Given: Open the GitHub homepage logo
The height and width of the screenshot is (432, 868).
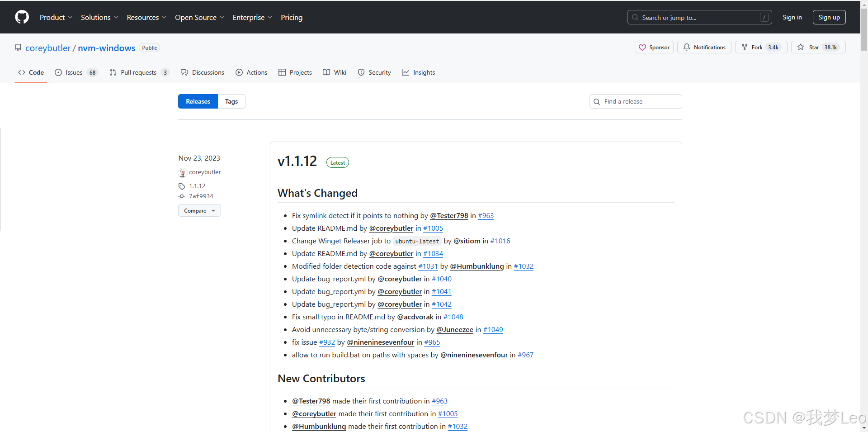Looking at the screenshot, I should tap(22, 17).
